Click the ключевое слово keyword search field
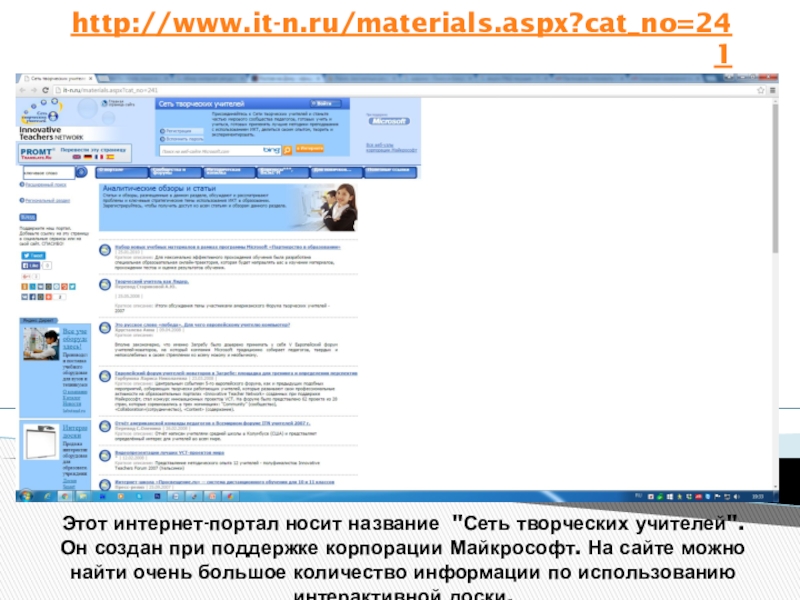The image size is (800, 600). [48, 172]
